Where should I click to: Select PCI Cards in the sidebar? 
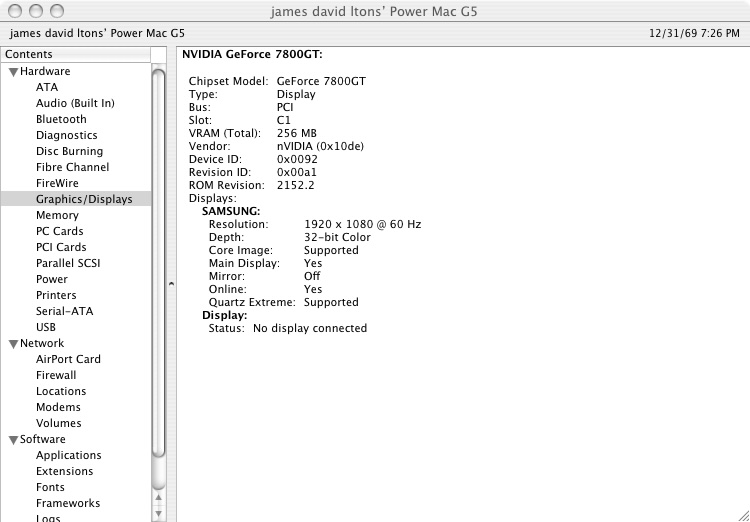coord(61,247)
